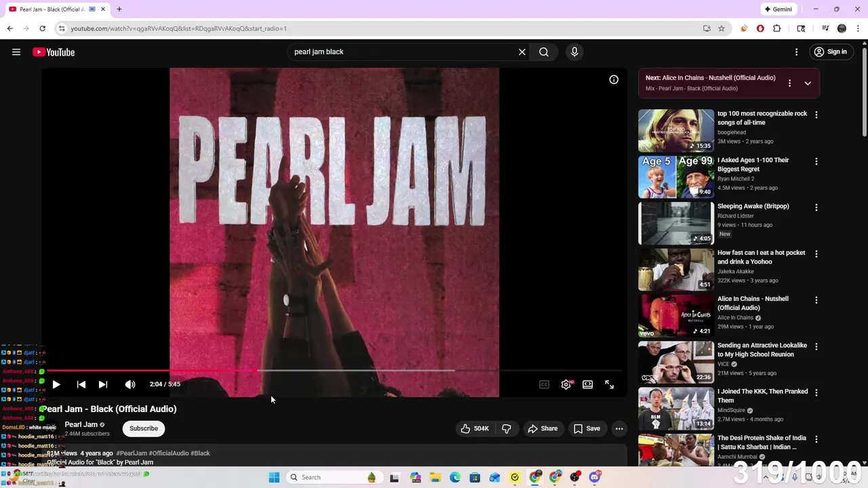This screenshot has height=488, width=868.
Task: Open options for Alice In Chains Nutshell video
Action: tap(816, 300)
